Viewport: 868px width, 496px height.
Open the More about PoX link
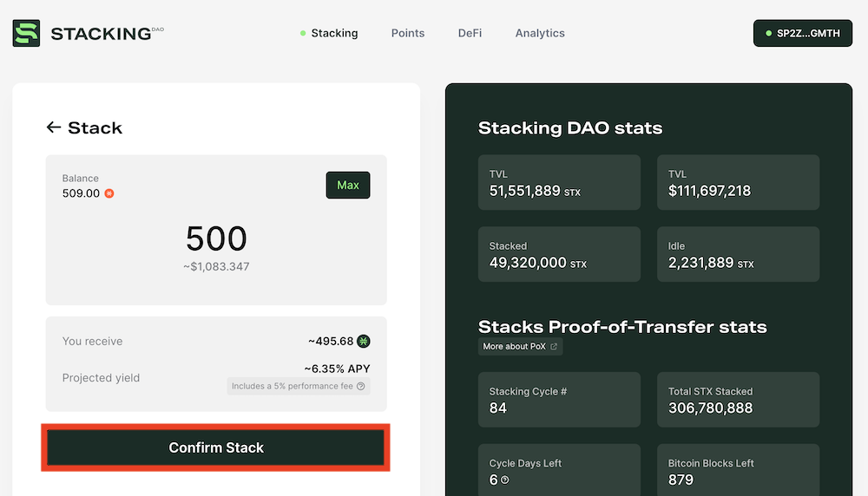[520, 347]
